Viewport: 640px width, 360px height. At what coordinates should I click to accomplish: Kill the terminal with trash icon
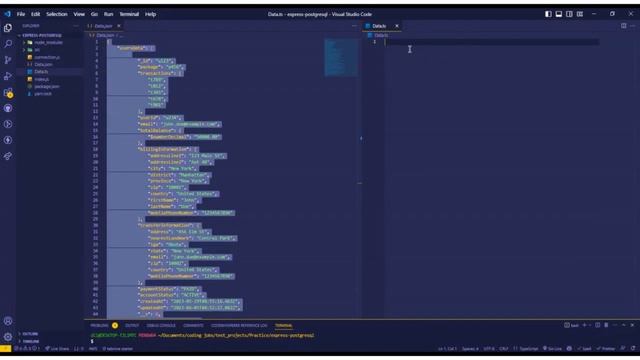(606, 325)
